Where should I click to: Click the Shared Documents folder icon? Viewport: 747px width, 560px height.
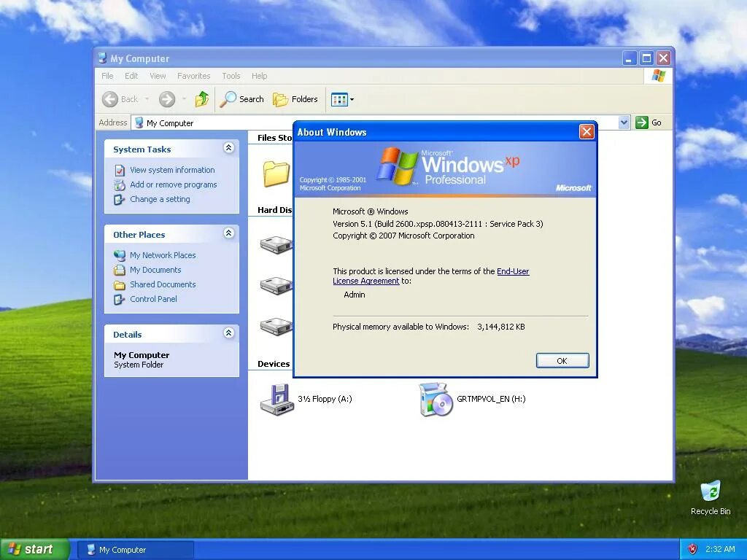coord(120,285)
